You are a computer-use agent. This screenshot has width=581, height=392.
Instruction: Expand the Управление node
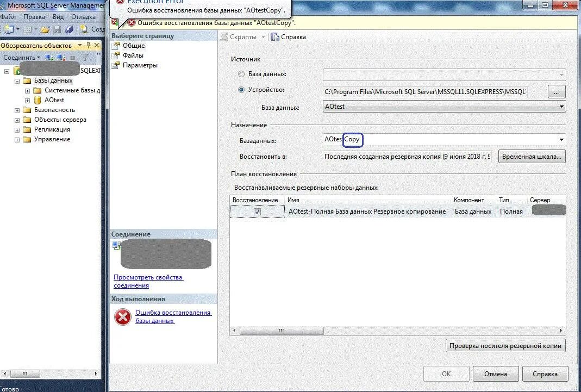(x=17, y=140)
